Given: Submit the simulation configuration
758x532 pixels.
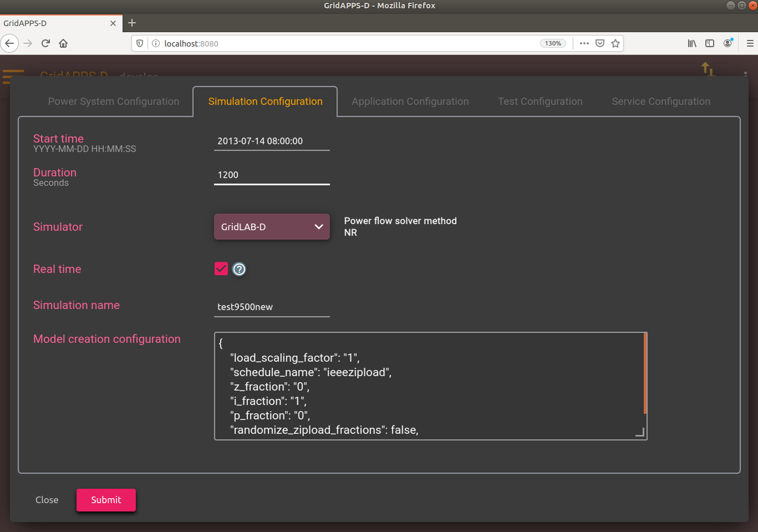Looking at the screenshot, I should tap(106, 500).
